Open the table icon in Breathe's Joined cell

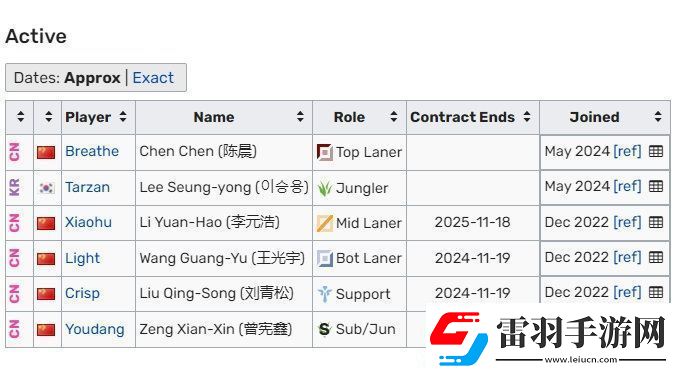pyautogui.click(x=656, y=151)
